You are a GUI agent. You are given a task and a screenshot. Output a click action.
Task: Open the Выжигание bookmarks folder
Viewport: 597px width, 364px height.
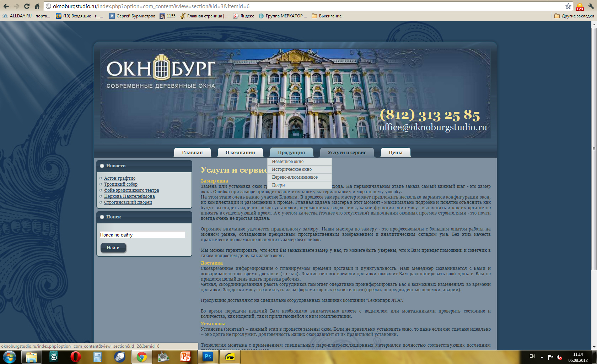point(327,16)
